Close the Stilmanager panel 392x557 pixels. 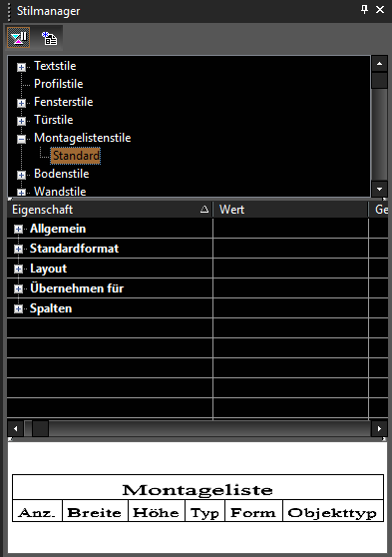coord(380,9)
